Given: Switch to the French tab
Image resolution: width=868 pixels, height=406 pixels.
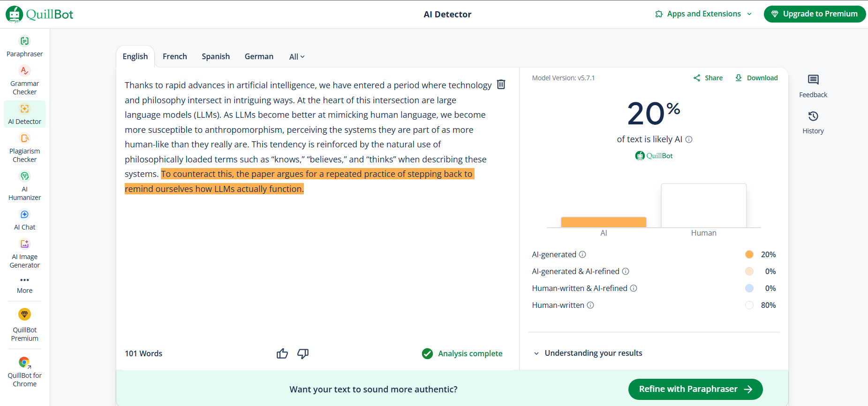Looking at the screenshot, I should (x=174, y=56).
